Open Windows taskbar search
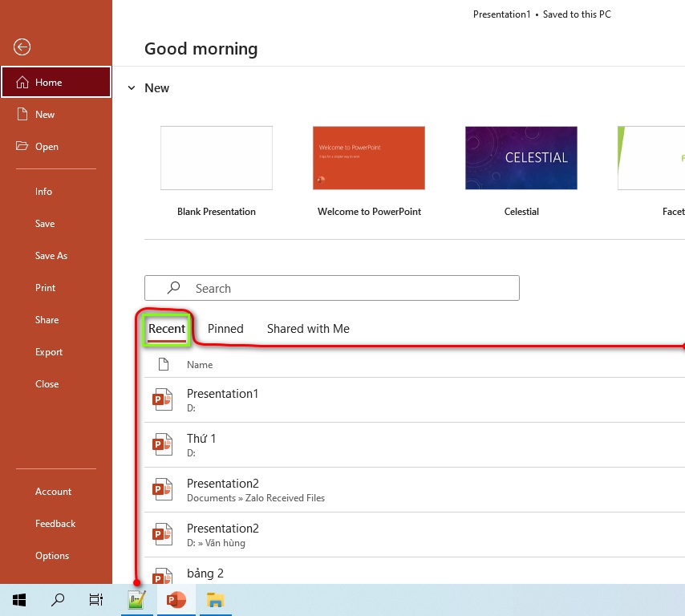The width and height of the screenshot is (685, 616). pyautogui.click(x=58, y=600)
